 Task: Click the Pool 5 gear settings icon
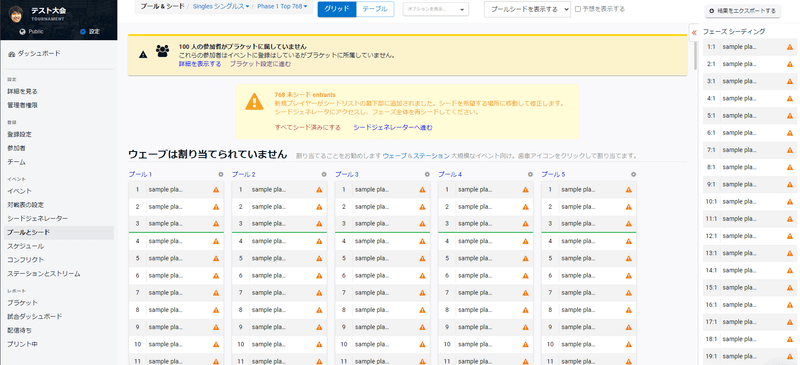(633, 175)
